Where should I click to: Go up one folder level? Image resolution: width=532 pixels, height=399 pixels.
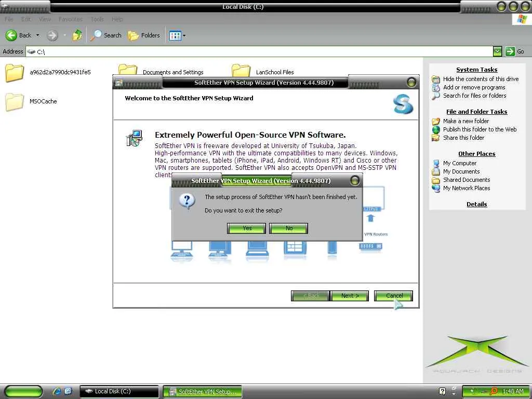[x=77, y=35]
